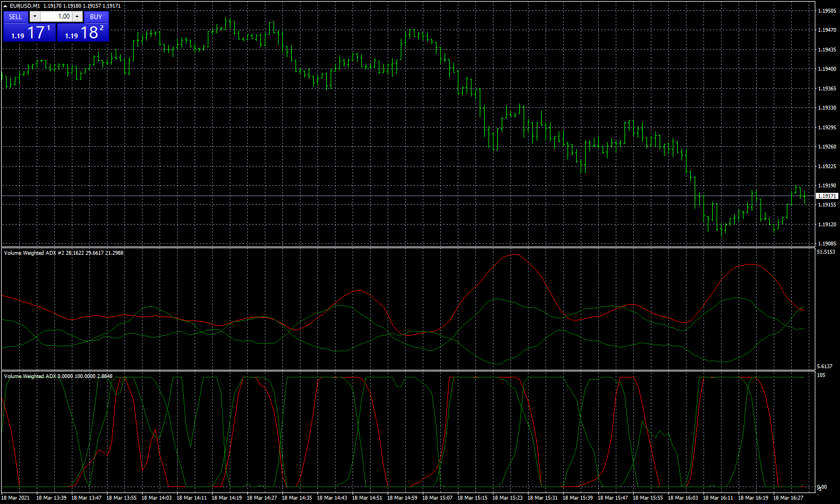The image size is (840, 504).
Task: Click lower indicator scale value 105
Action: [821, 375]
